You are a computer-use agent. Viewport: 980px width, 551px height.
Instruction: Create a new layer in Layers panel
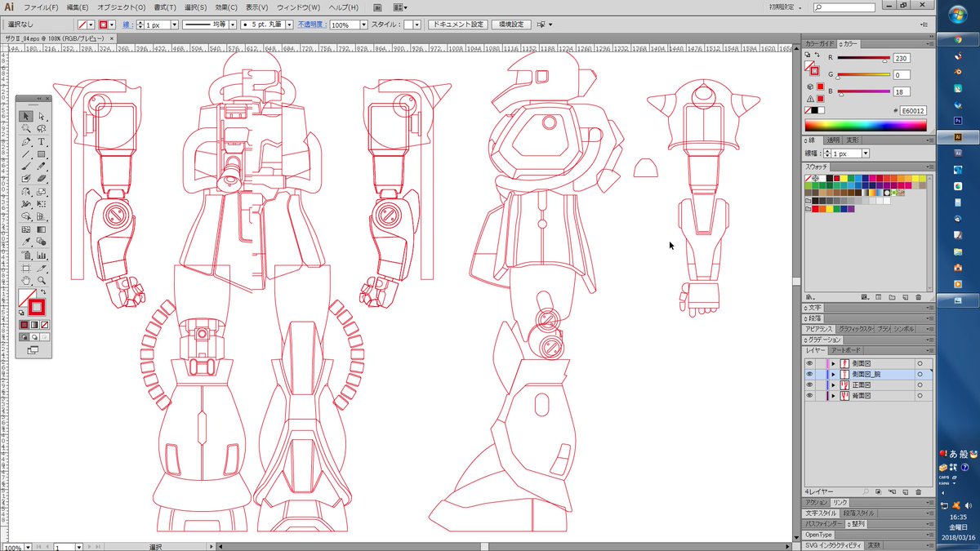pos(905,492)
